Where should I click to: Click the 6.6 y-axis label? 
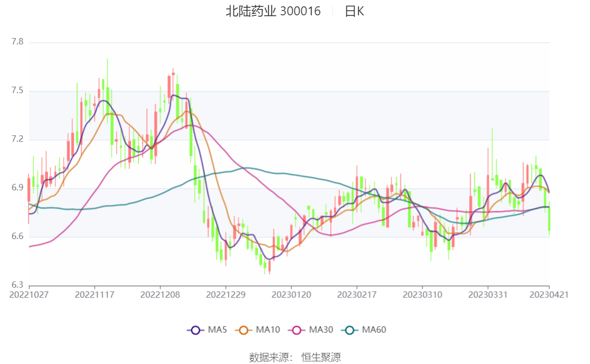(x=17, y=236)
